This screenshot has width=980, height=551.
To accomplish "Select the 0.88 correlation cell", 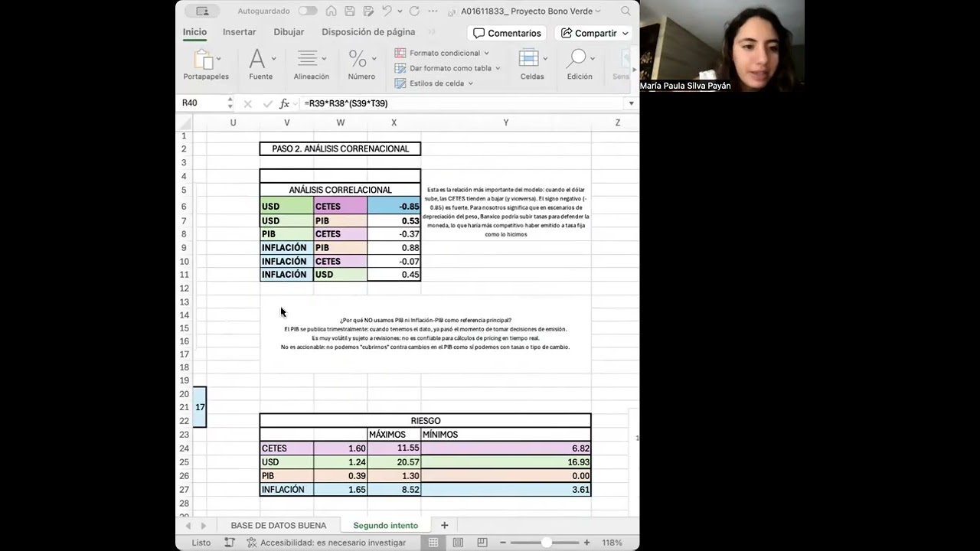I will (x=394, y=248).
